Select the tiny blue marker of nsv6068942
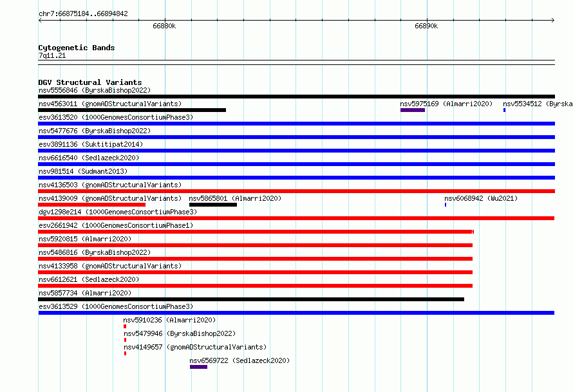 pyautogui.click(x=446, y=205)
